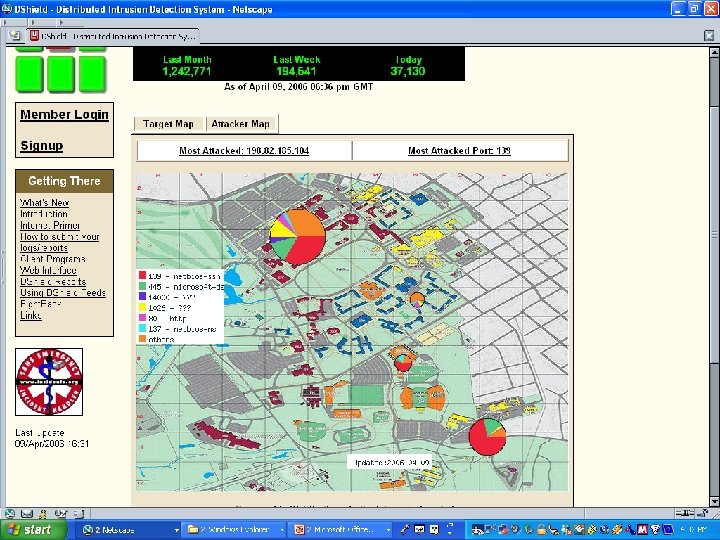Click the yellow 1025 legend swatch
The width and height of the screenshot is (720, 540).
tap(142, 307)
